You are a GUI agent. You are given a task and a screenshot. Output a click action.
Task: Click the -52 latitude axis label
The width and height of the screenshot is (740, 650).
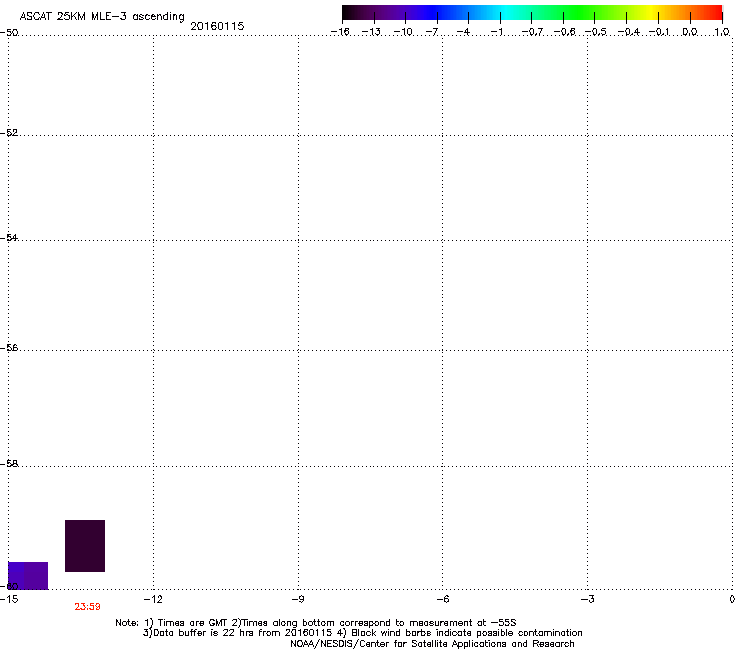9,133
